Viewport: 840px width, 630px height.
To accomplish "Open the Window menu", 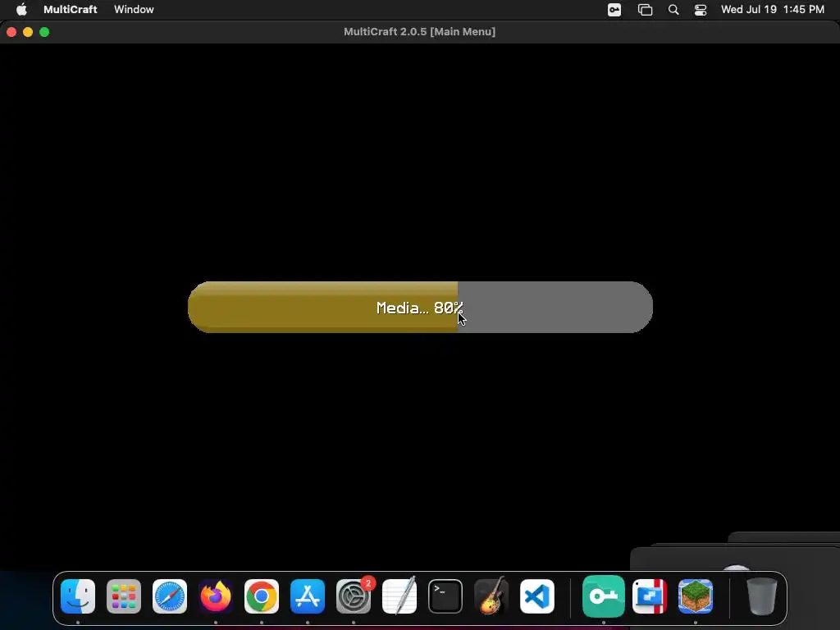I will click(x=134, y=9).
